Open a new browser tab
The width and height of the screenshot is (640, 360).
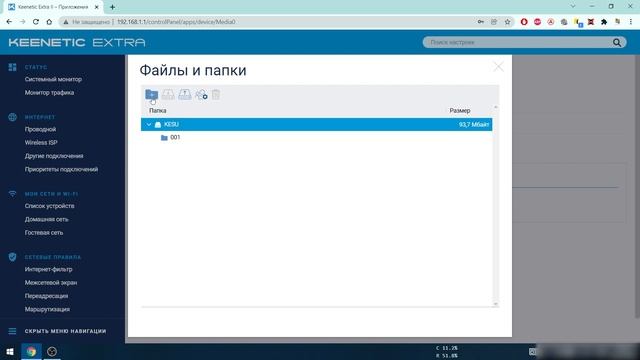(112, 7)
